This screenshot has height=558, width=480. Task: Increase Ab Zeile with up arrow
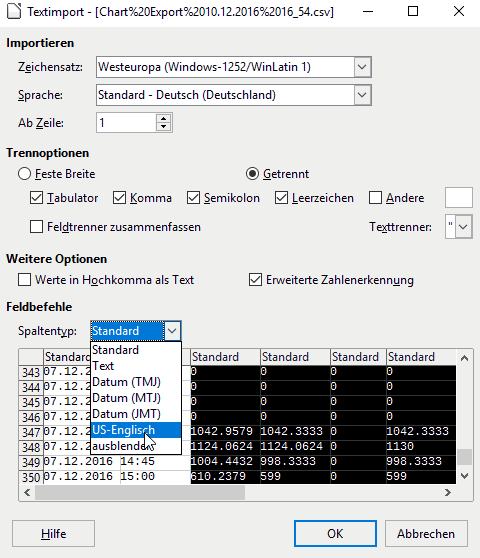163,119
